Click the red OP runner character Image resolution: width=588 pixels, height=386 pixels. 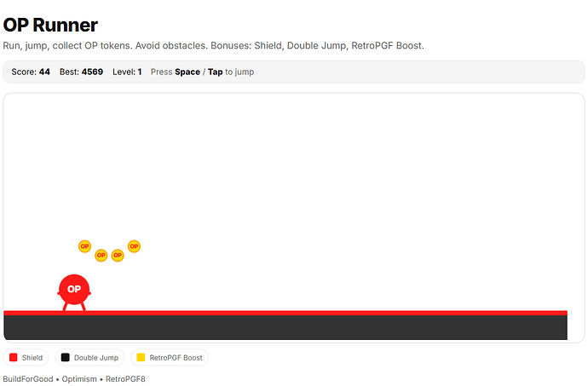(x=74, y=292)
